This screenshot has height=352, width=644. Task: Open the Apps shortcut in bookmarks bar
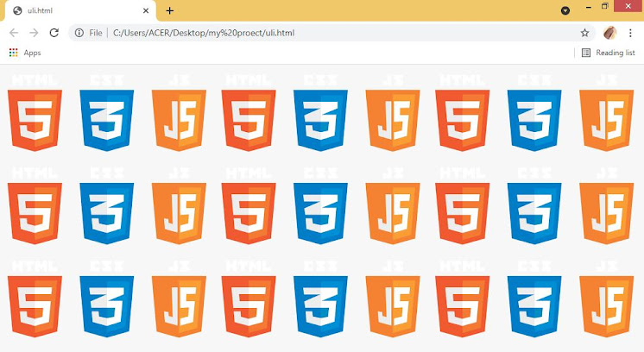click(25, 53)
